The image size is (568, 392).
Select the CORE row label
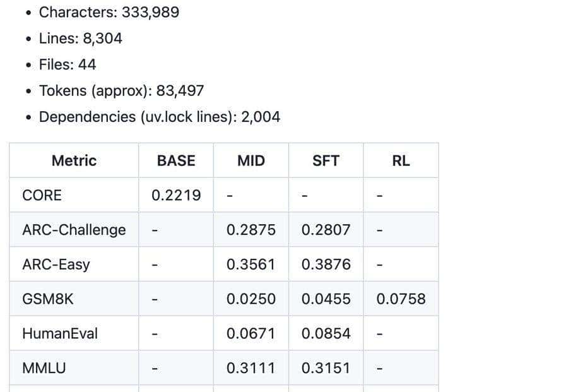42,196
